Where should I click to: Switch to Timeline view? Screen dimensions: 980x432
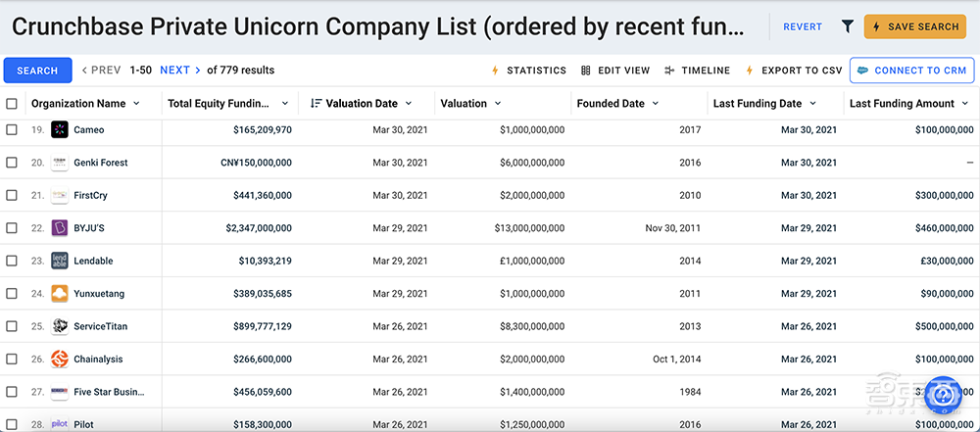[698, 71]
